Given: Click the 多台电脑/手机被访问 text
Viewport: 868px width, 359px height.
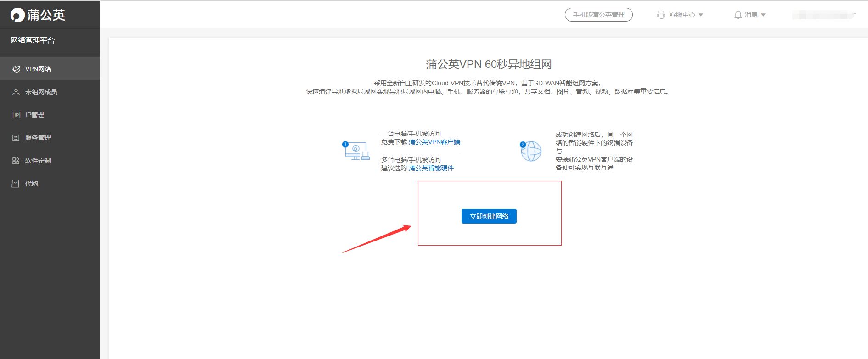Looking at the screenshot, I should click(411, 160).
